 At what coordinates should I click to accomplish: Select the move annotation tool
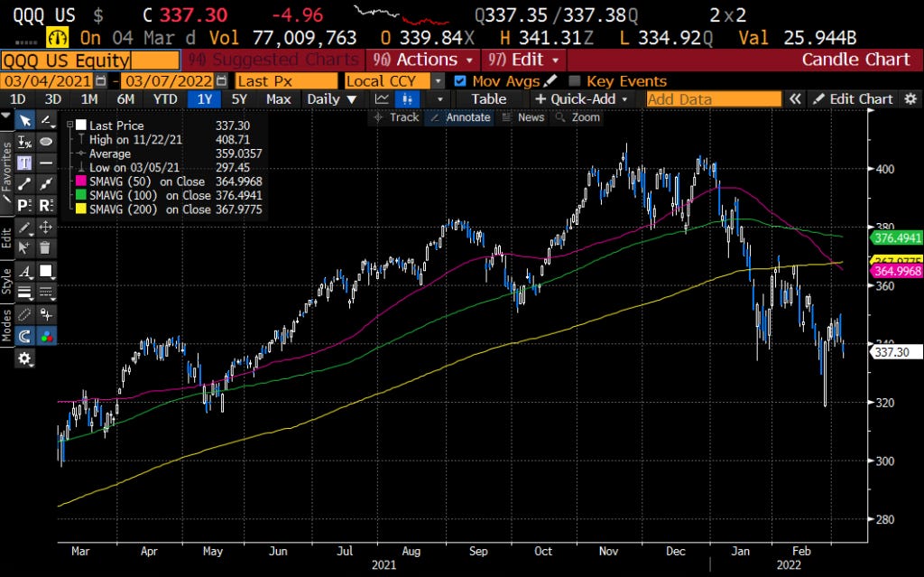click(x=46, y=228)
